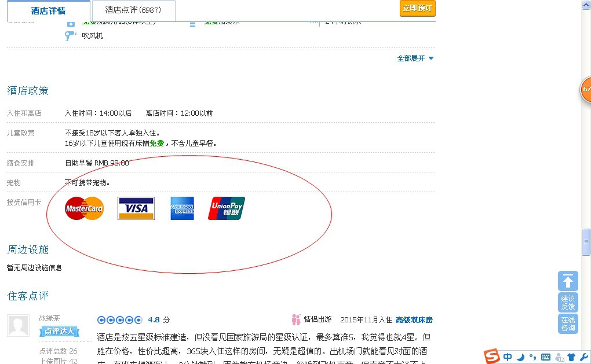
Task: Click the 自助早餐 RMB 98.00 text
Action: click(97, 163)
